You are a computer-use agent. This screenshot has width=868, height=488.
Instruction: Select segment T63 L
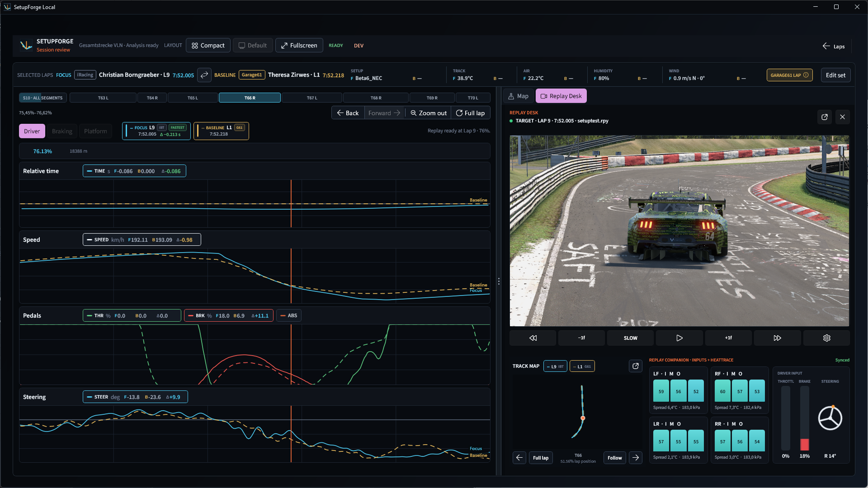(103, 98)
